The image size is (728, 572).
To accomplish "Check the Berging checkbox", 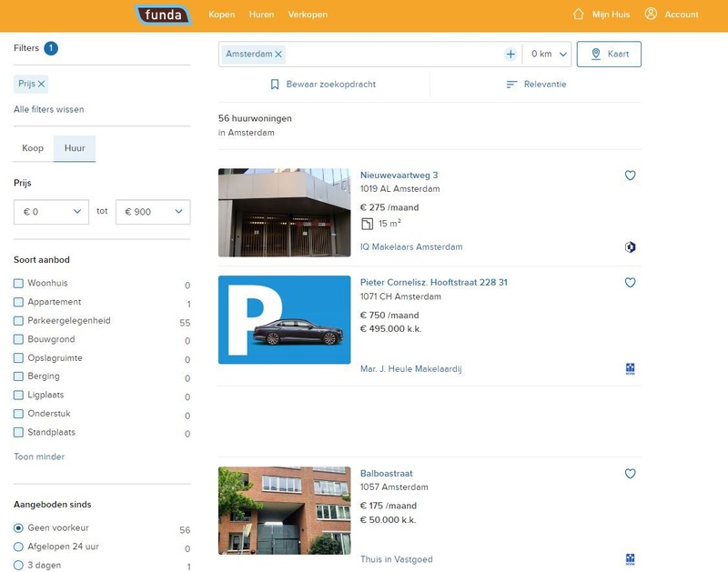I will coord(18,376).
